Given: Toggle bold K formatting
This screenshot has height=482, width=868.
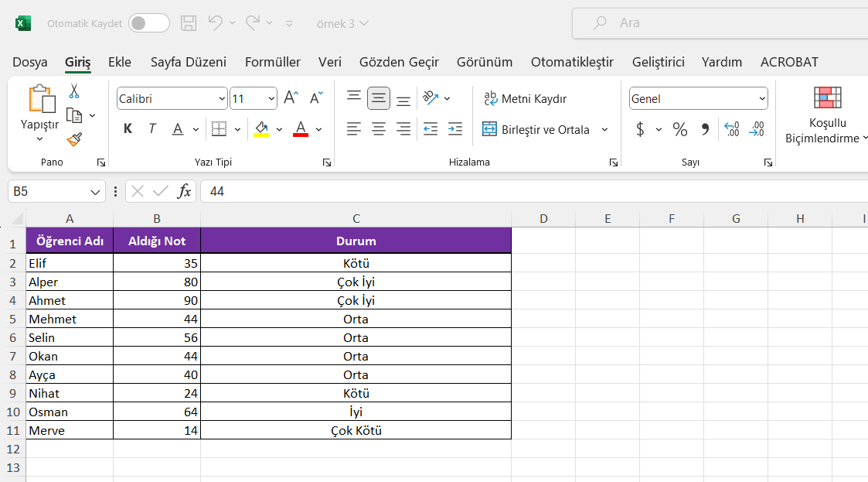Looking at the screenshot, I should coord(128,129).
